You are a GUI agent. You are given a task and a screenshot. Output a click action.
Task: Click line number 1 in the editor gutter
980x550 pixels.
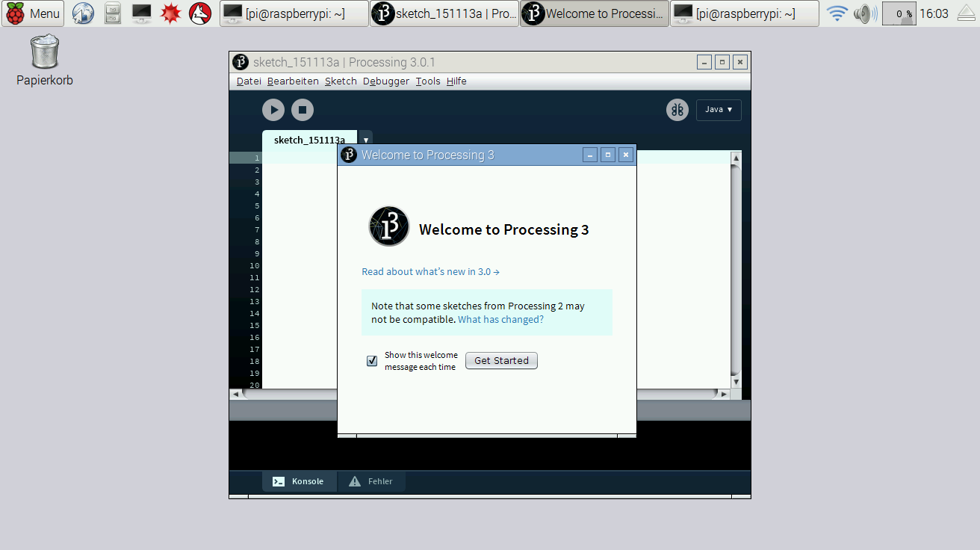(x=257, y=158)
